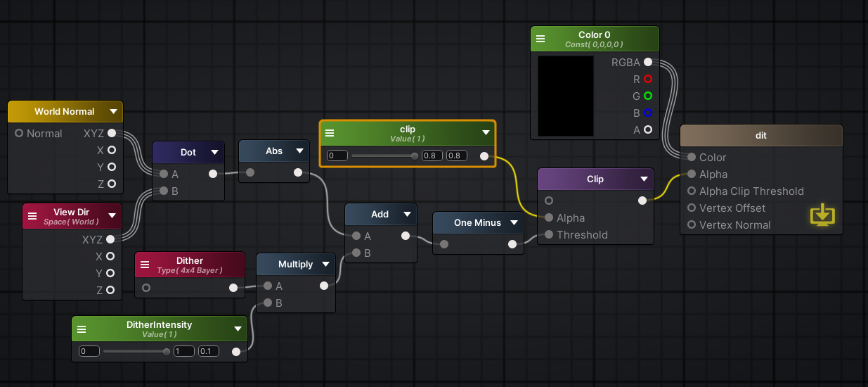Viewport: 868px width, 387px height.
Task: Click the Add node B input port
Action: pos(356,253)
